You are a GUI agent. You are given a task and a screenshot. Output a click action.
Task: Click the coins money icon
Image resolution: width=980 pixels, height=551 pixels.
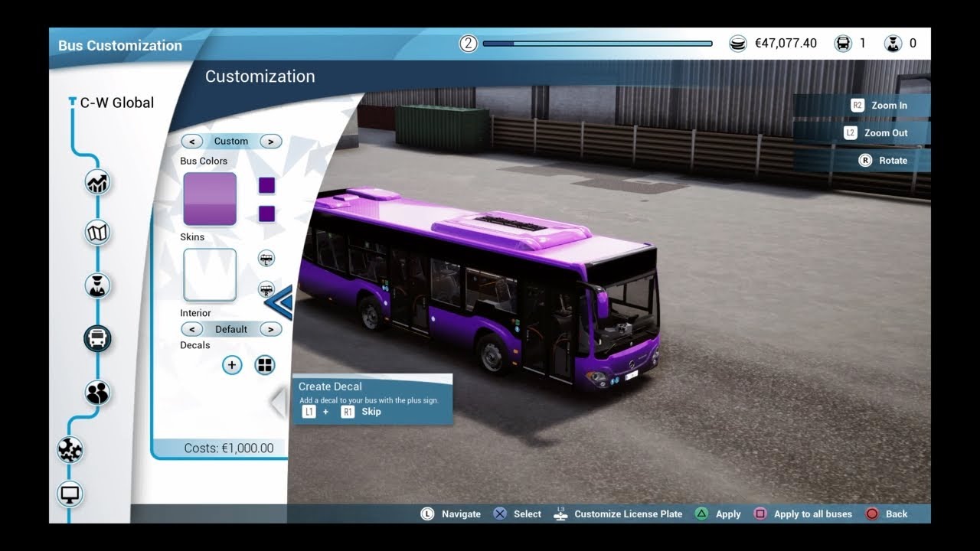738,44
